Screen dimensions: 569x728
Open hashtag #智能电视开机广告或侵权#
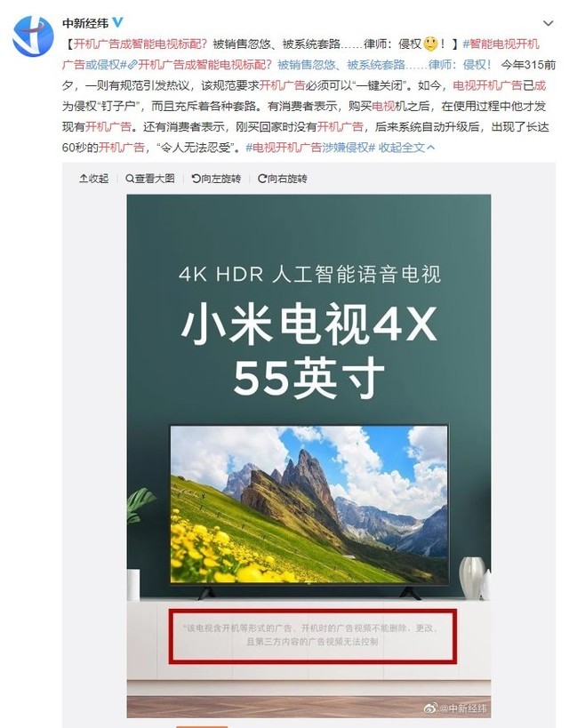click(301, 54)
